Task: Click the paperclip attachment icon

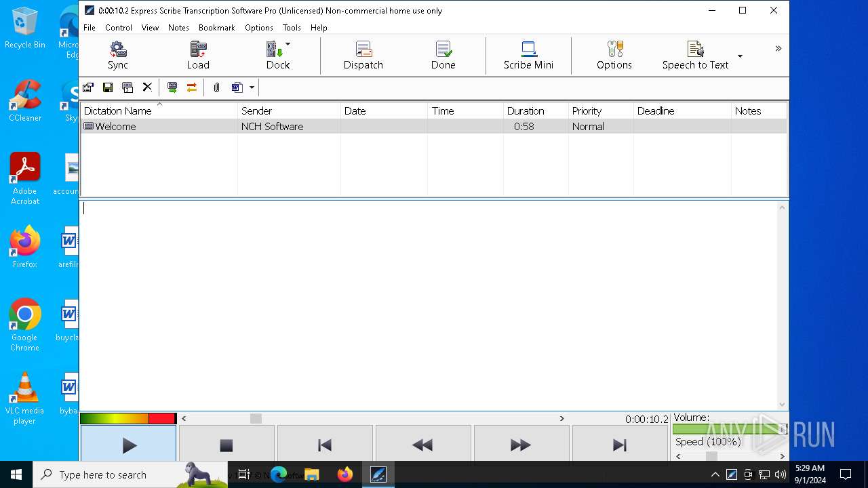Action: pyautogui.click(x=216, y=87)
